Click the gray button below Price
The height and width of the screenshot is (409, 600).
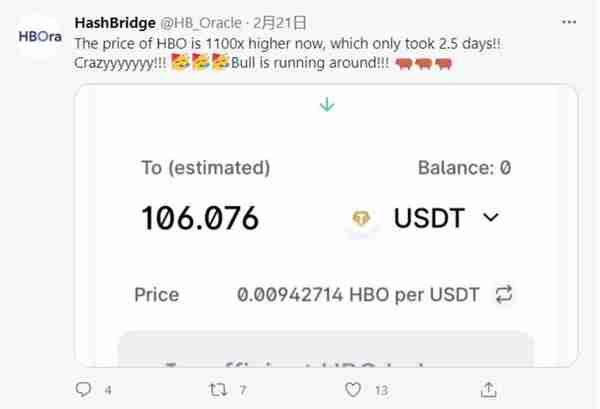pyautogui.click(x=326, y=349)
